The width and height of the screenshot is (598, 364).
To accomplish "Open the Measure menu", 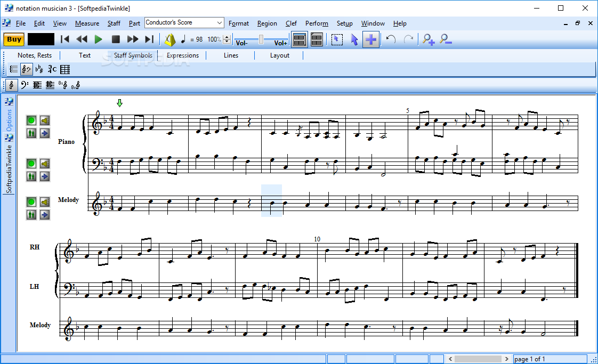I will pos(87,23).
